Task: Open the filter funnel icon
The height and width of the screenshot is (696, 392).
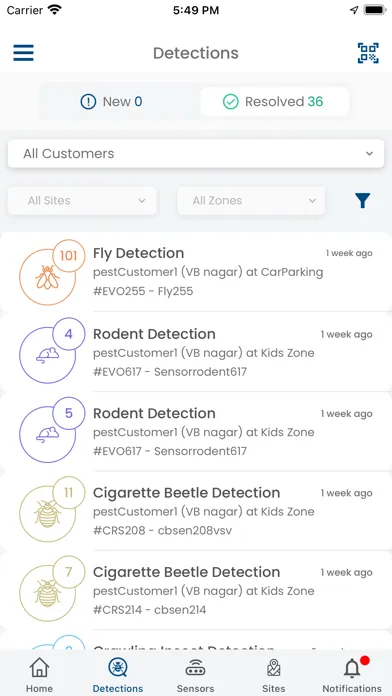Action: [x=363, y=201]
